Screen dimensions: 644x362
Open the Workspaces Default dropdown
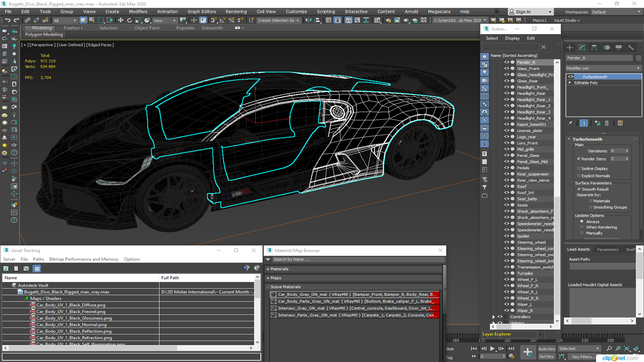[x=616, y=12]
